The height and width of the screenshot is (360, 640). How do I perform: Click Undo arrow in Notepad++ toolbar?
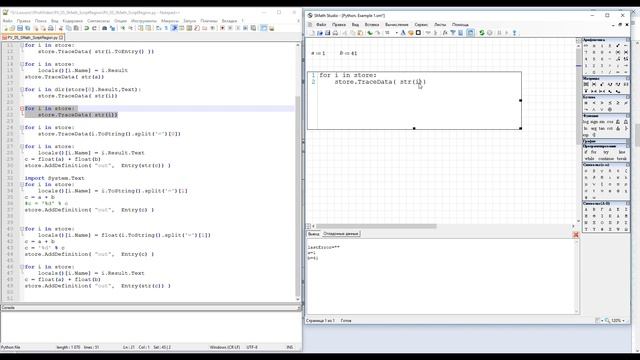click(x=87, y=28)
